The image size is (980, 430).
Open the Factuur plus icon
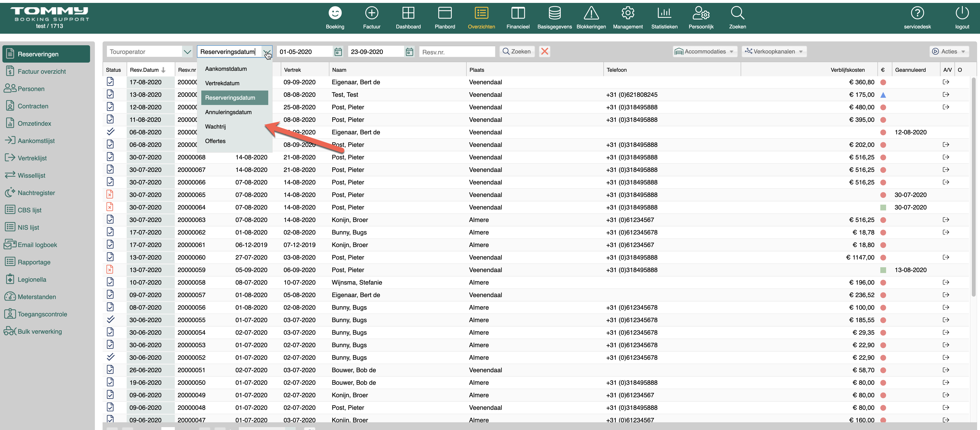pyautogui.click(x=371, y=13)
